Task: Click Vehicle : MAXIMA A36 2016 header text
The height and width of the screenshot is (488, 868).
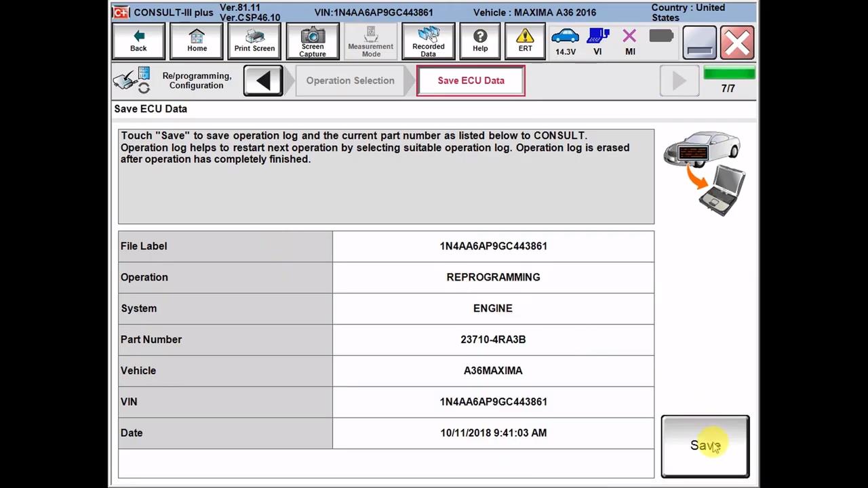Action: 534,12
